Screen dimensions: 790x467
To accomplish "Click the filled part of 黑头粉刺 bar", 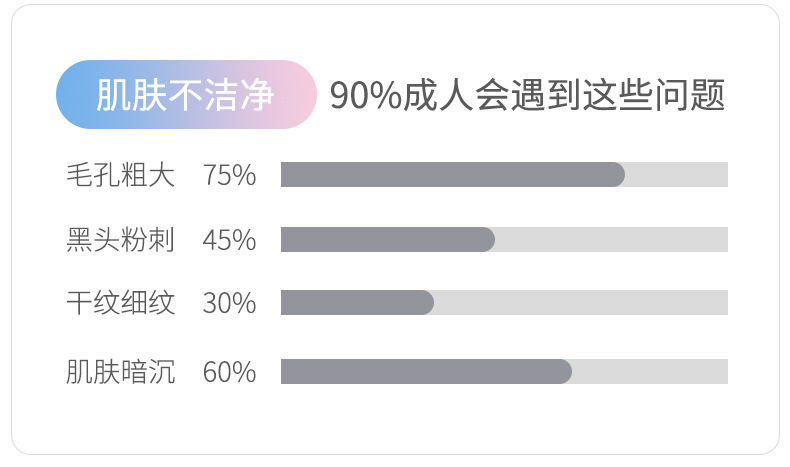I will (x=387, y=240).
